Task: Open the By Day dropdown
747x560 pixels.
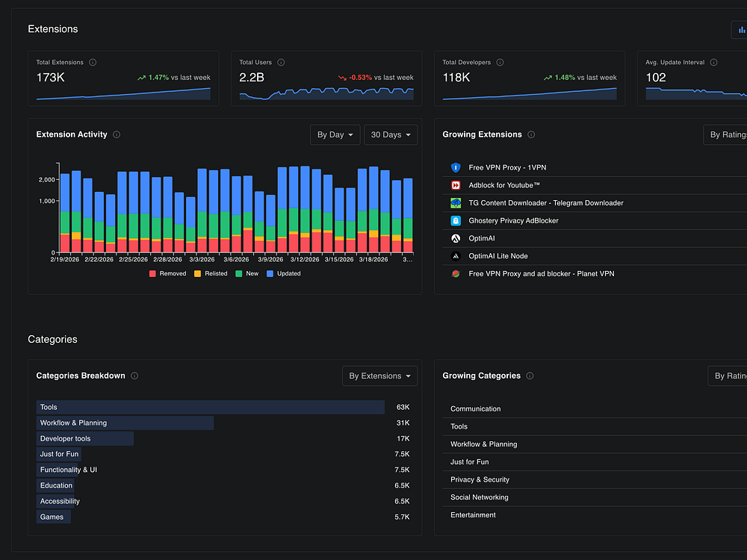Action: point(335,135)
